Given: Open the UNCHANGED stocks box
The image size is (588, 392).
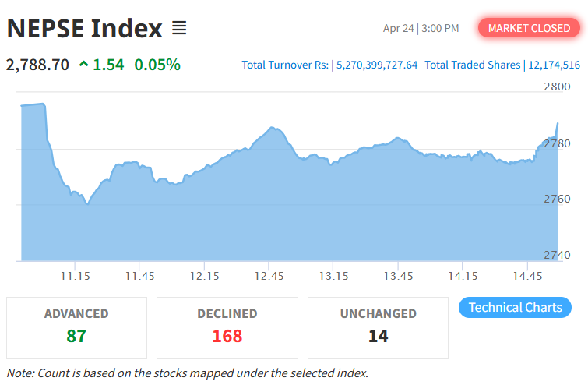Looking at the screenshot, I should (379, 327).
